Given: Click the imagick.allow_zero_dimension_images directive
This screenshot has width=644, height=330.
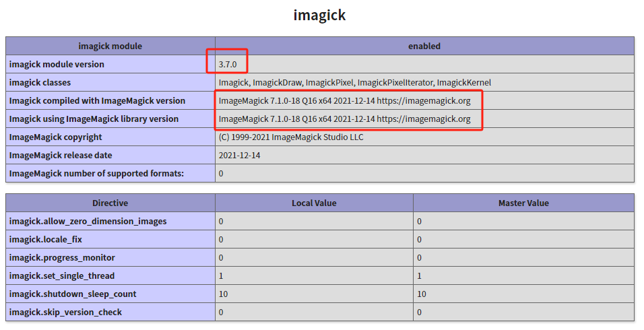Looking at the screenshot, I should (88, 221).
